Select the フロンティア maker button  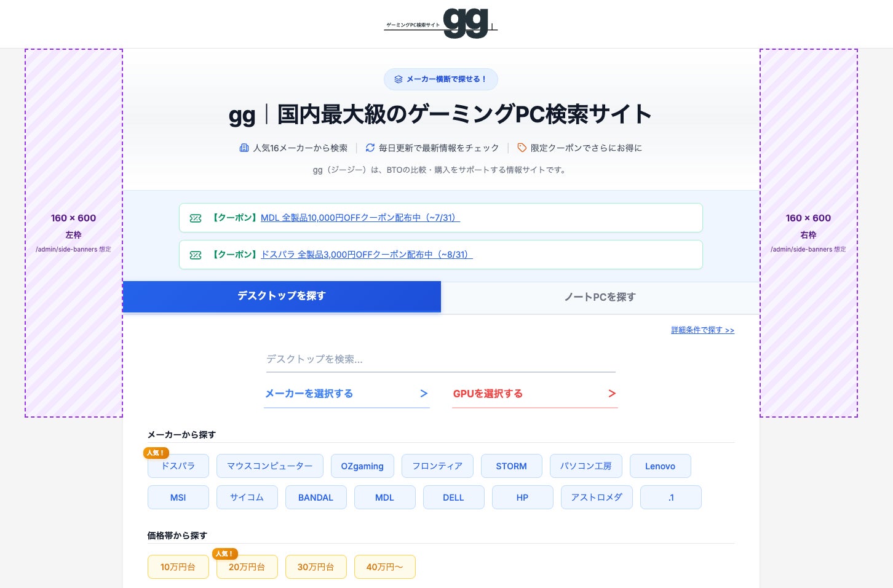point(437,466)
